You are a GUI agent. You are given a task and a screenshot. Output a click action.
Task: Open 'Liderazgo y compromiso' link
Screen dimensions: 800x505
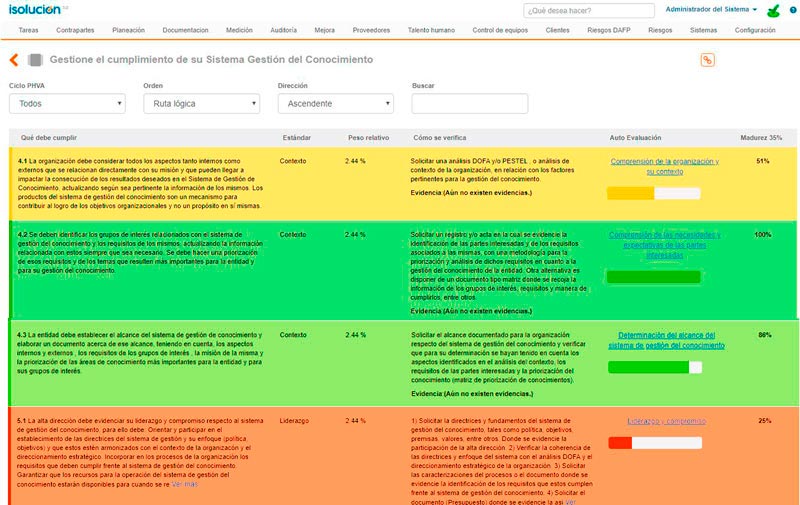[666, 421]
